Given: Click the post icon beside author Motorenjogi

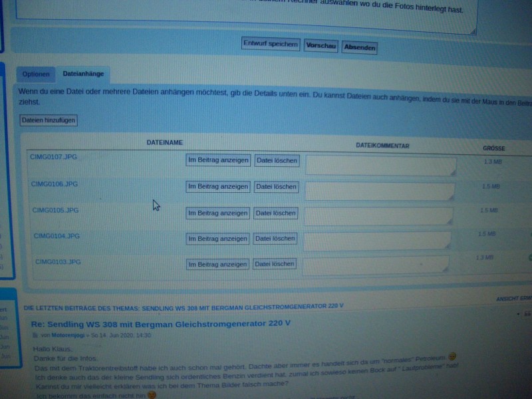Looking at the screenshot, I should point(36,336).
